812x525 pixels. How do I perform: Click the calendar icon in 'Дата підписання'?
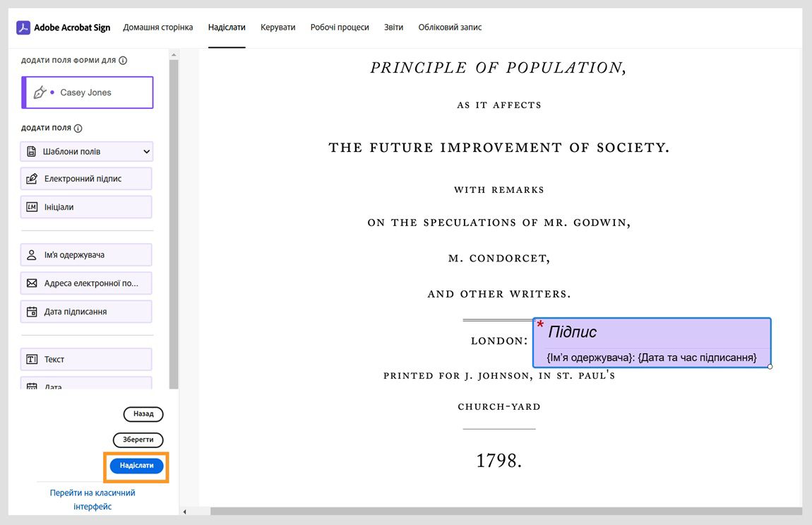[32, 312]
